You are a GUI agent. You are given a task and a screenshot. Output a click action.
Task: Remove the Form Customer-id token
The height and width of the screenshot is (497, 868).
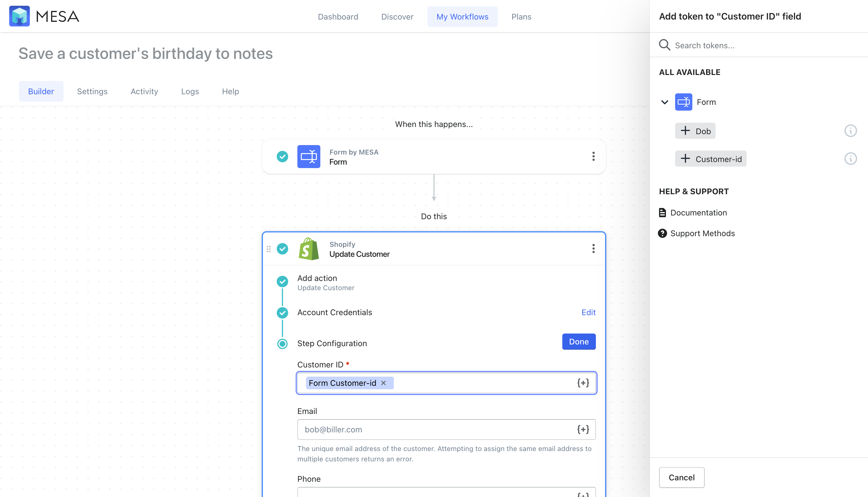[x=384, y=383]
